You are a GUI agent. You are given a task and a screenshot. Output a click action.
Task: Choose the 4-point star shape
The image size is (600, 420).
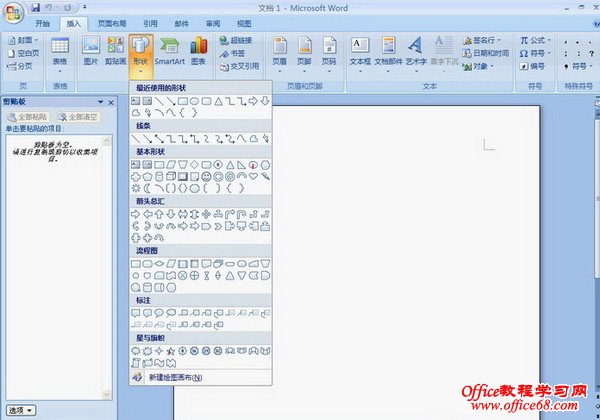click(x=159, y=351)
